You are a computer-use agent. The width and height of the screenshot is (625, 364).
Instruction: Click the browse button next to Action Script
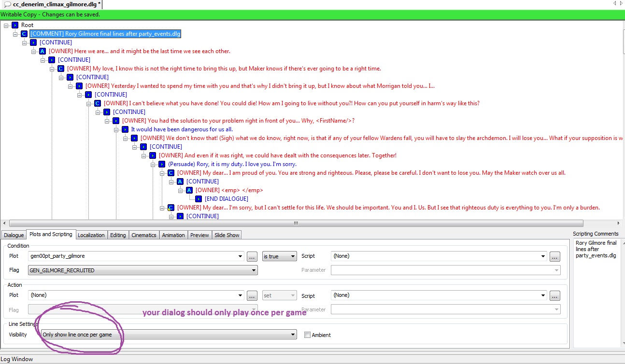point(554,295)
